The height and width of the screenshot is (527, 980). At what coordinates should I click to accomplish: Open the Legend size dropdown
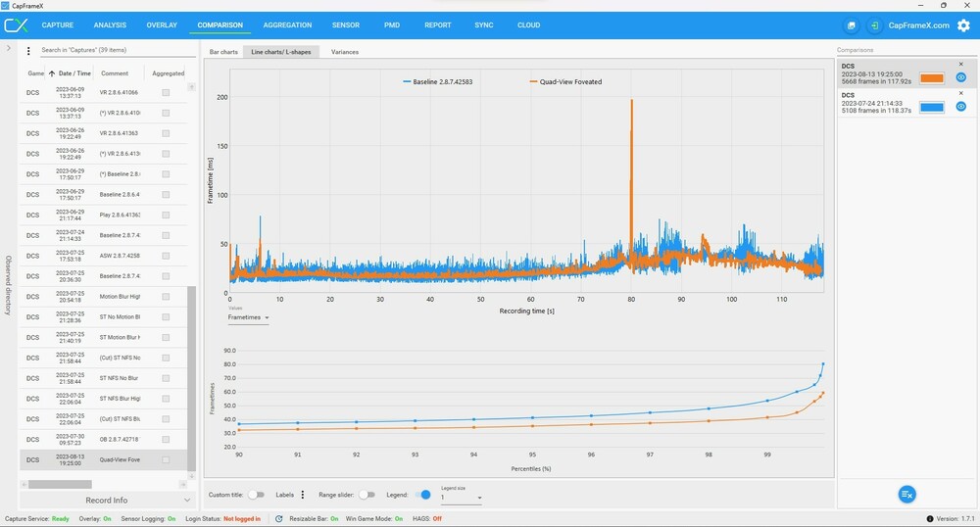(x=462, y=498)
